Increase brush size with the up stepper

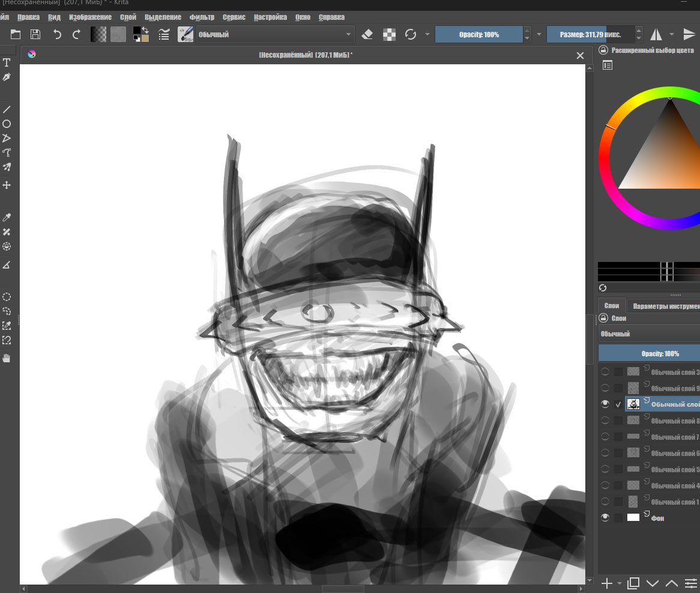click(639, 31)
